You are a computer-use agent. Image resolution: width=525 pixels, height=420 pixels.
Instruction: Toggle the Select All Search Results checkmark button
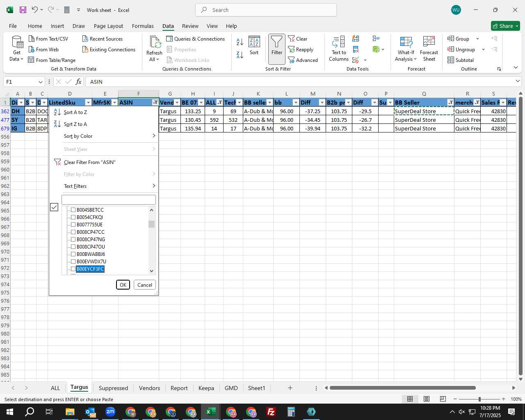coord(54,207)
